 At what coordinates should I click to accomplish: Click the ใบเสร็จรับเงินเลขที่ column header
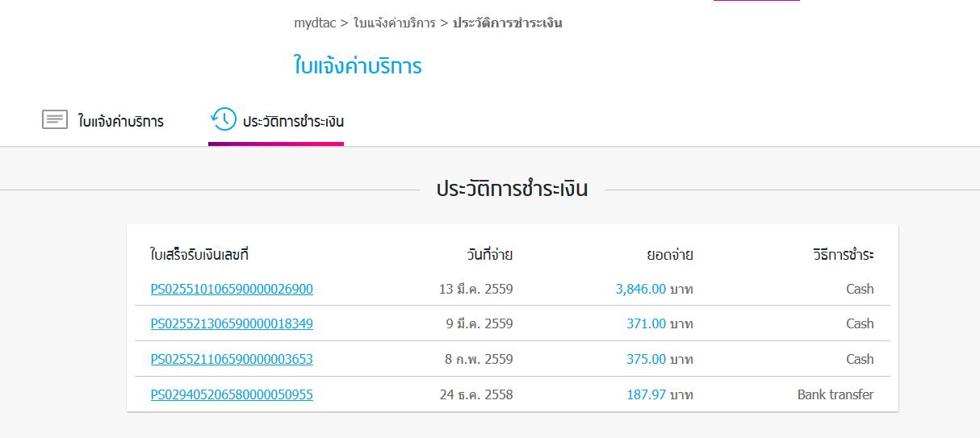pos(199,255)
